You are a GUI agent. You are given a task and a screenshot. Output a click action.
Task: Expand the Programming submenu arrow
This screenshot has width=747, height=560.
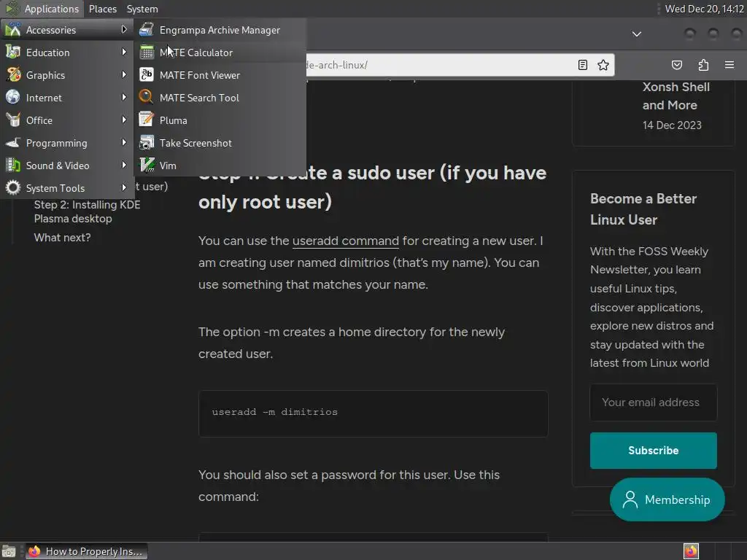(124, 142)
